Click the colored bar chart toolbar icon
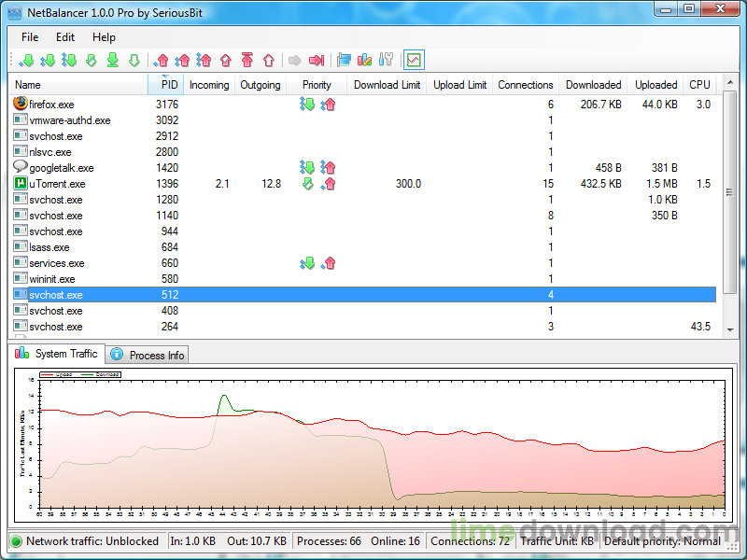 click(364, 61)
